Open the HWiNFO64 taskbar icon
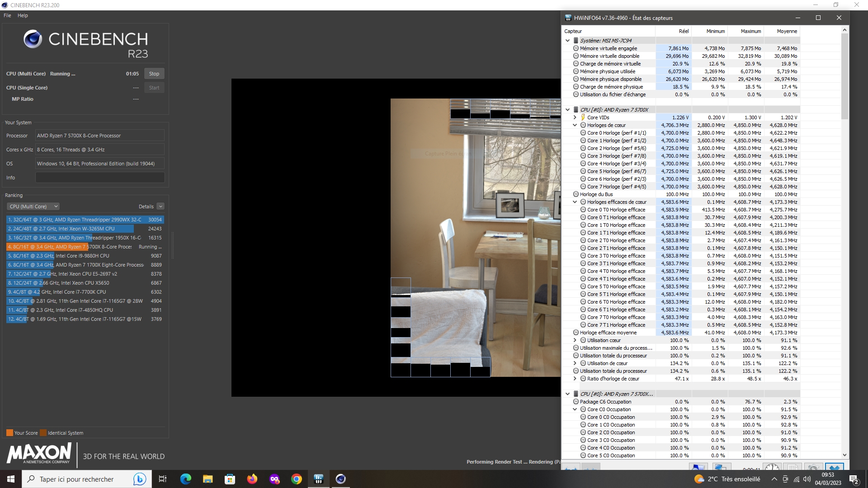 [x=319, y=479]
